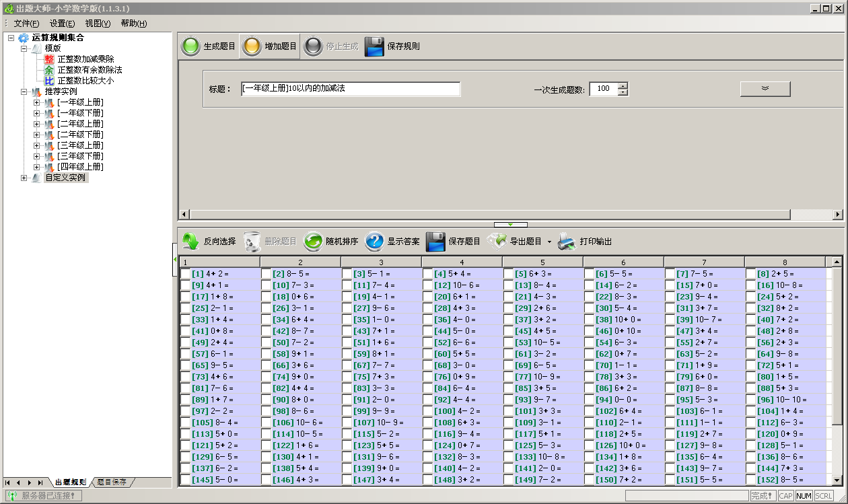Tick the checkbox for question [12] 10- 6 =

pyautogui.click(x=428, y=285)
